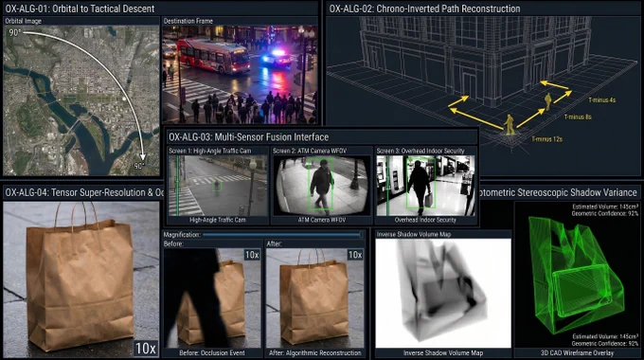This screenshot has height=360, width=644.
Task: Select the ATM Camera WFOV feed
Action: tap(322, 186)
